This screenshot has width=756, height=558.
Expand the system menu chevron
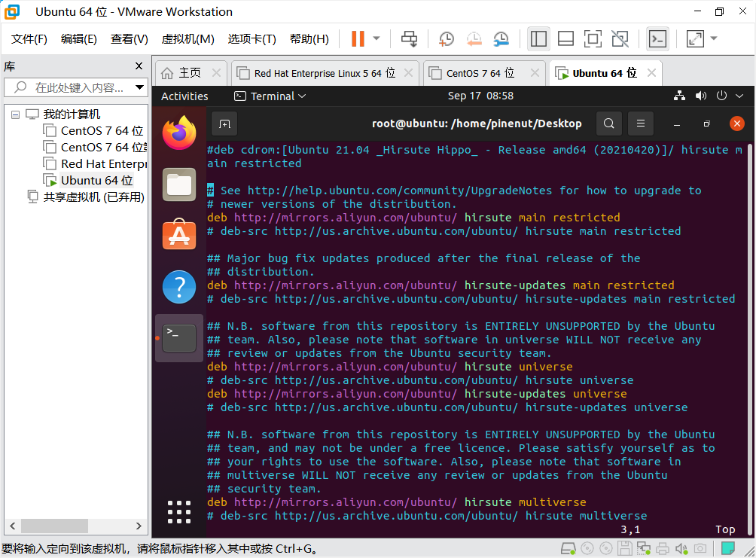[x=739, y=96]
